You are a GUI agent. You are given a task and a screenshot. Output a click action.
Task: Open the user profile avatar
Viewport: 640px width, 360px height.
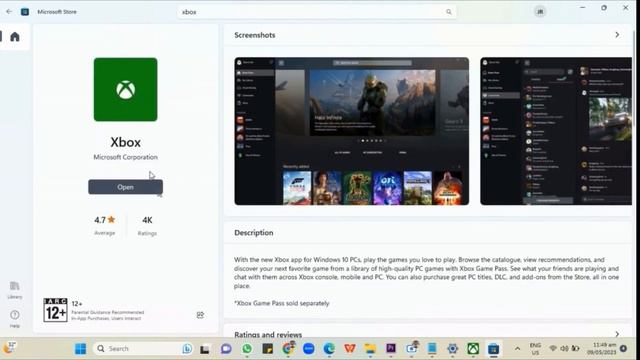(540, 12)
